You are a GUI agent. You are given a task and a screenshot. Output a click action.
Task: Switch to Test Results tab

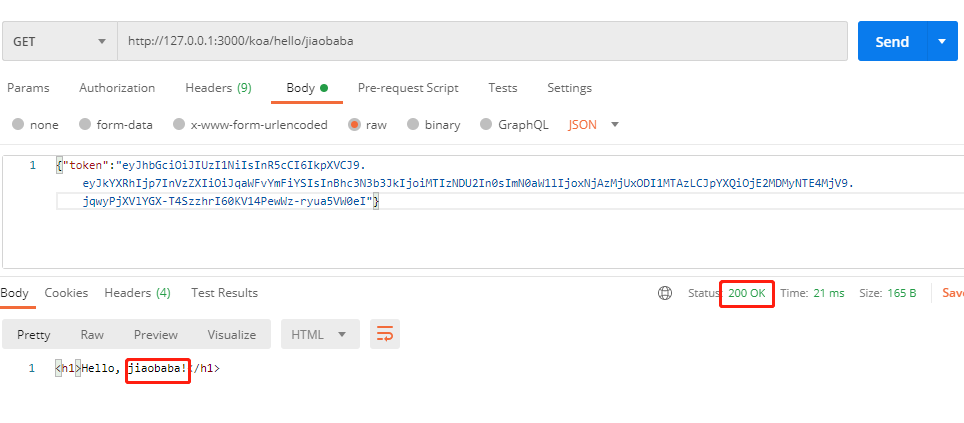(x=224, y=293)
